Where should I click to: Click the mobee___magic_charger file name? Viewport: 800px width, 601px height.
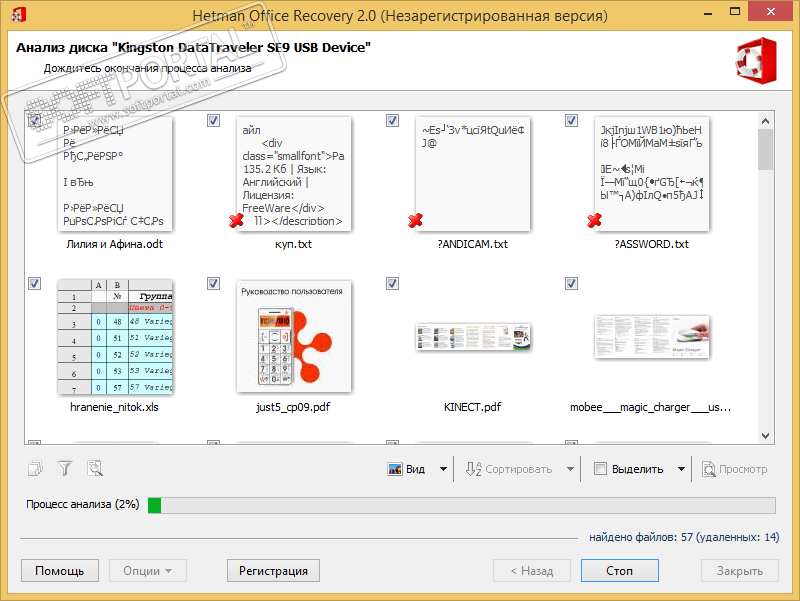click(x=651, y=407)
